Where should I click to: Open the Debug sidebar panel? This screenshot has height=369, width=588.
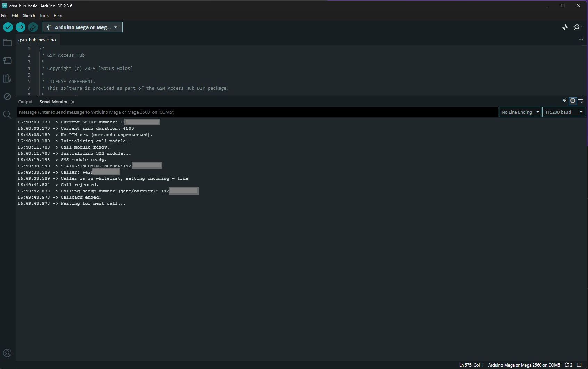(x=7, y=96)
